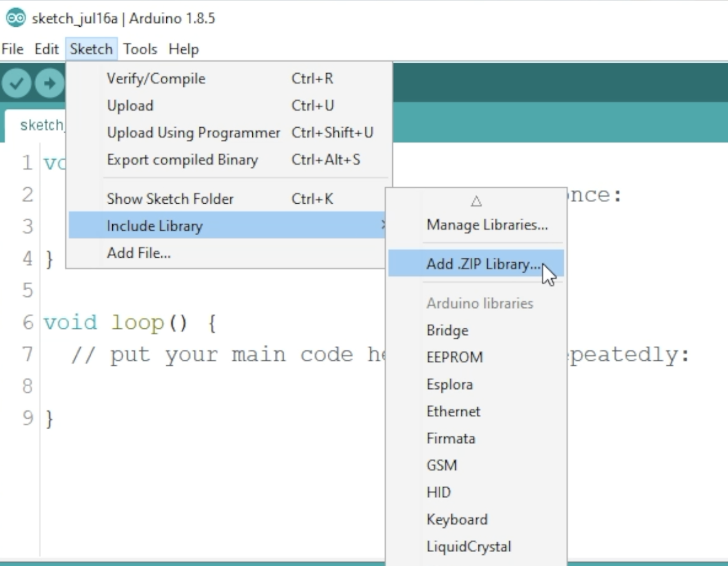
Task: Choose Add .ZIP Library...
Action: pos(476,263)
